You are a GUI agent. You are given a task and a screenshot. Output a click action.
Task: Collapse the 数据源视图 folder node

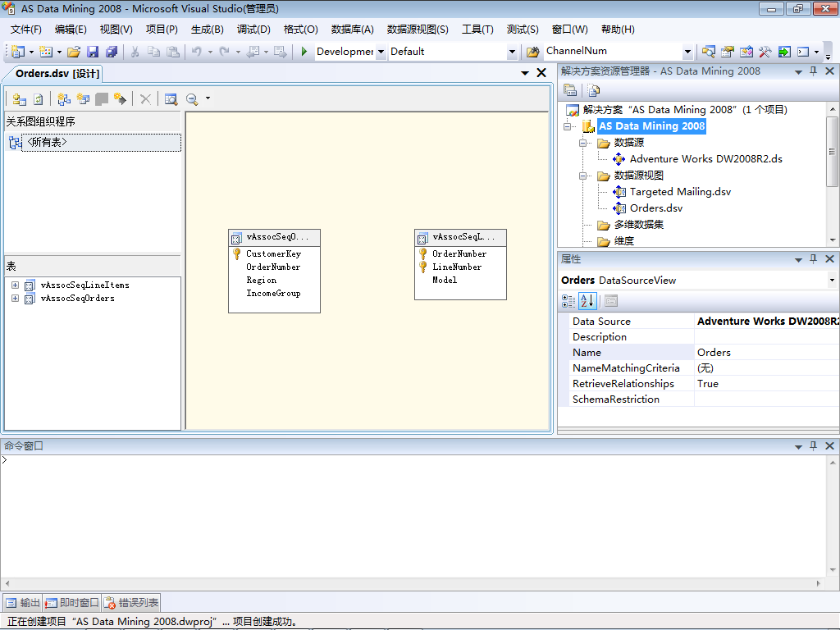click(x=582, y=176)
